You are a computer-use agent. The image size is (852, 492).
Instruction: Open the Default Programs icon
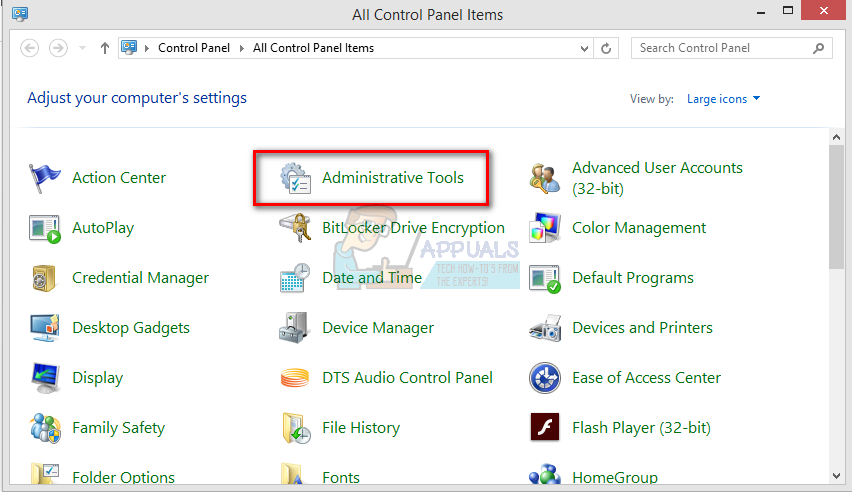(544, 279)
